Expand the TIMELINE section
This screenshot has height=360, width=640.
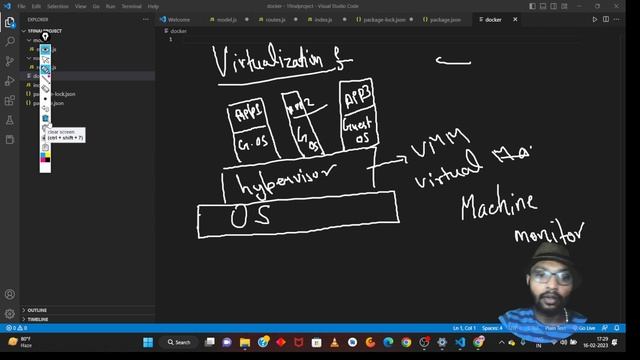(38, 319)
